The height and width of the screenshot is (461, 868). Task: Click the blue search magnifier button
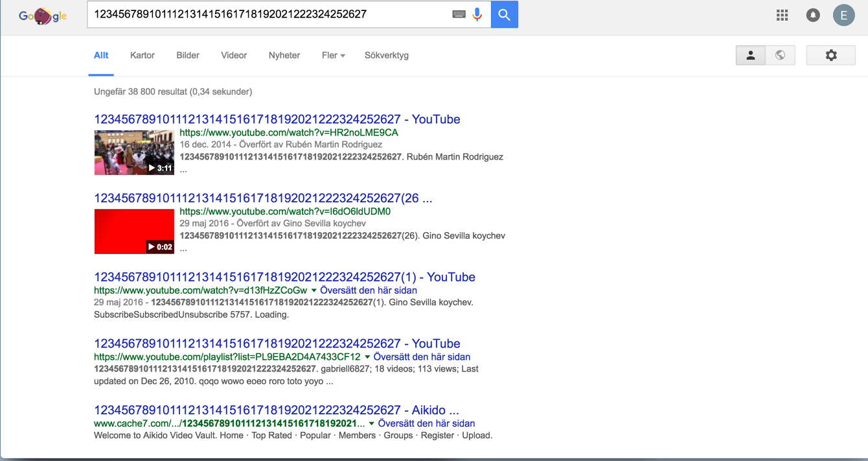(x=504, y=15)
